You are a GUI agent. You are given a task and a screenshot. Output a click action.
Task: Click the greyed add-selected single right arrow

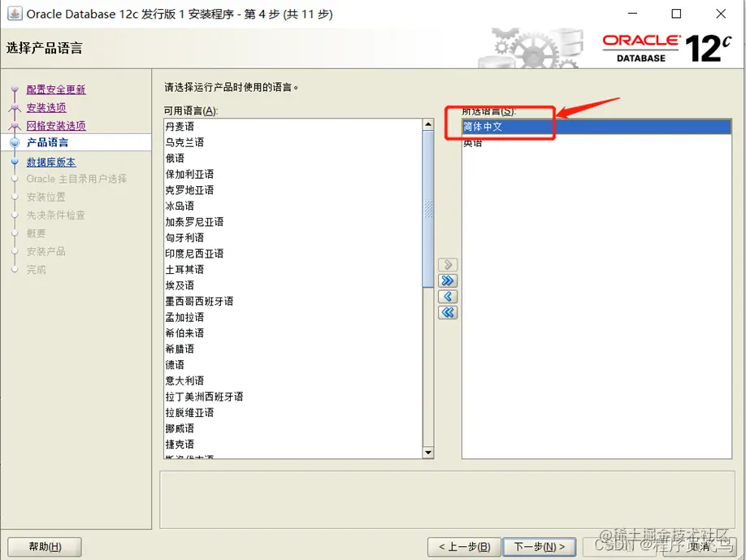tap(448, 264)
